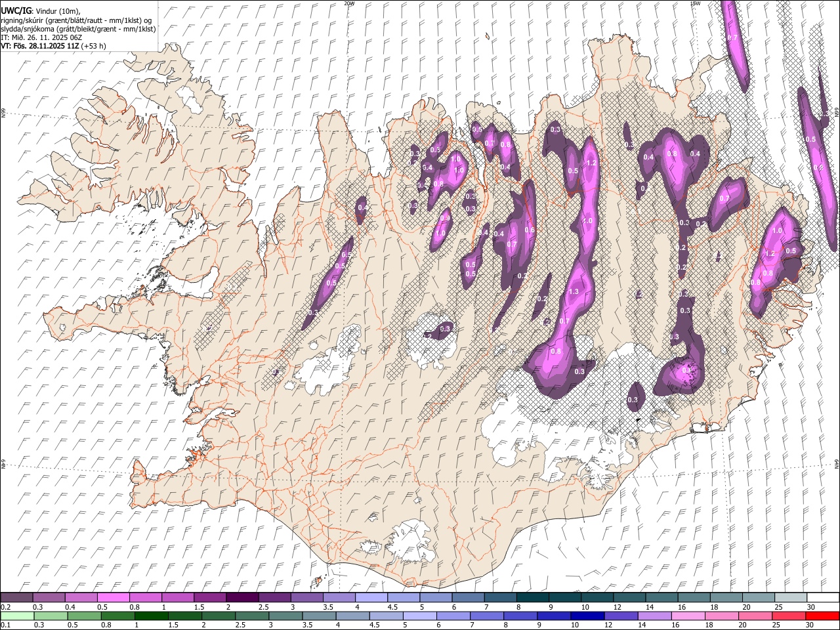Viewport: 840px width, 630px height.
Task: Click the 'UWC/IG' title text
Action: [x=15, y=10]
